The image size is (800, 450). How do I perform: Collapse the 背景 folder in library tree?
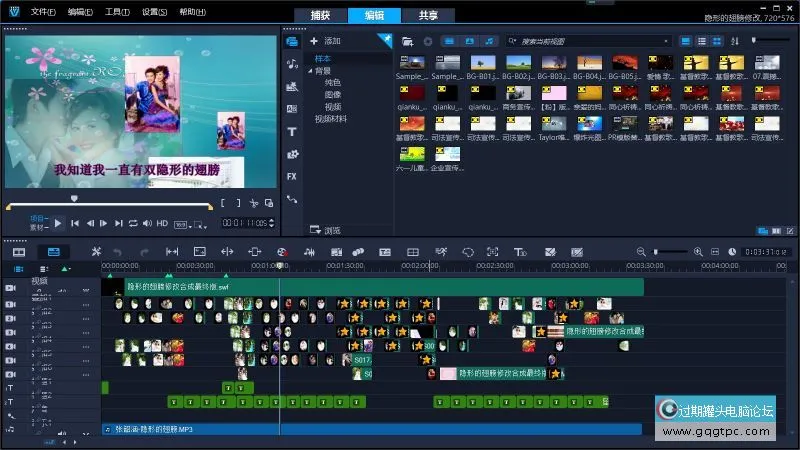pyautogui.click(x=310, y=71)
